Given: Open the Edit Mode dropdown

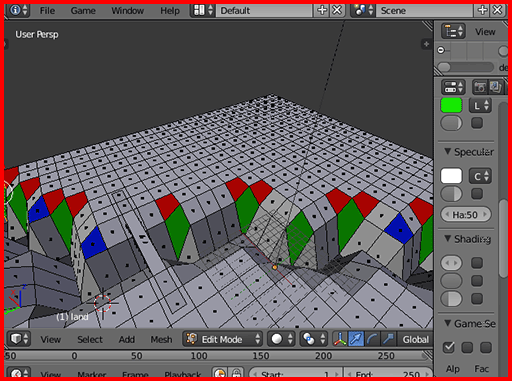Looking at the screenshot, I should 222,339.
